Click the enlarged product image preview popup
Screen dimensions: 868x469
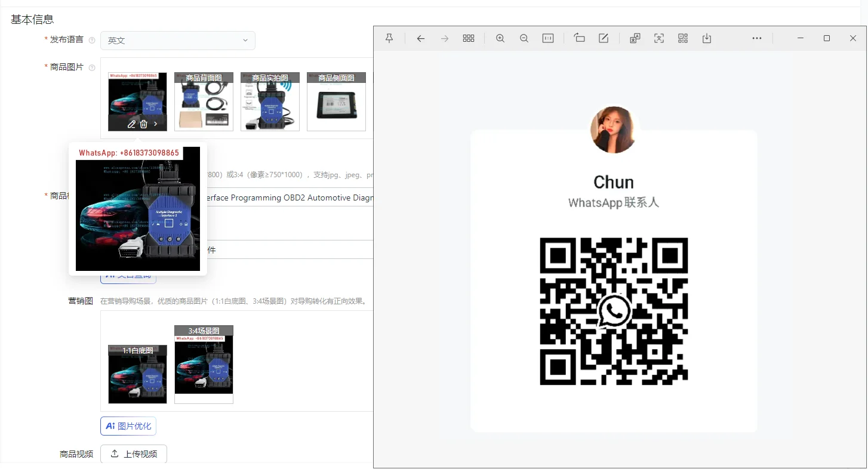[138, 209]
